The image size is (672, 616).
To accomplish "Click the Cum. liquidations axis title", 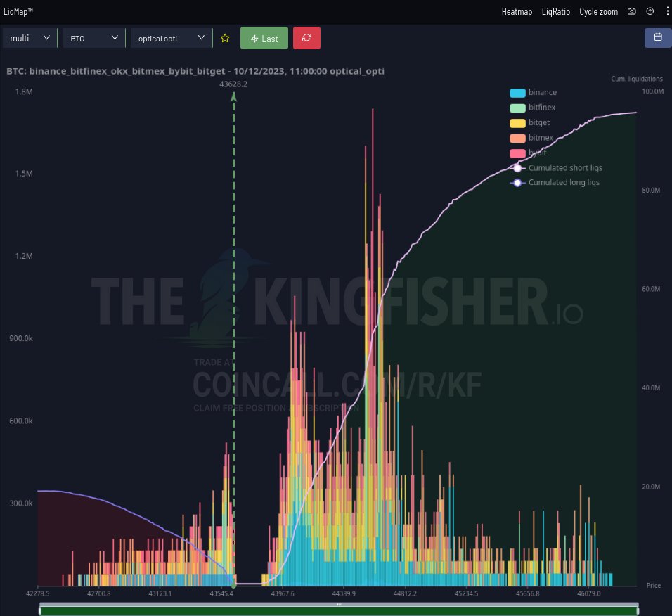I will coord(637,79).
